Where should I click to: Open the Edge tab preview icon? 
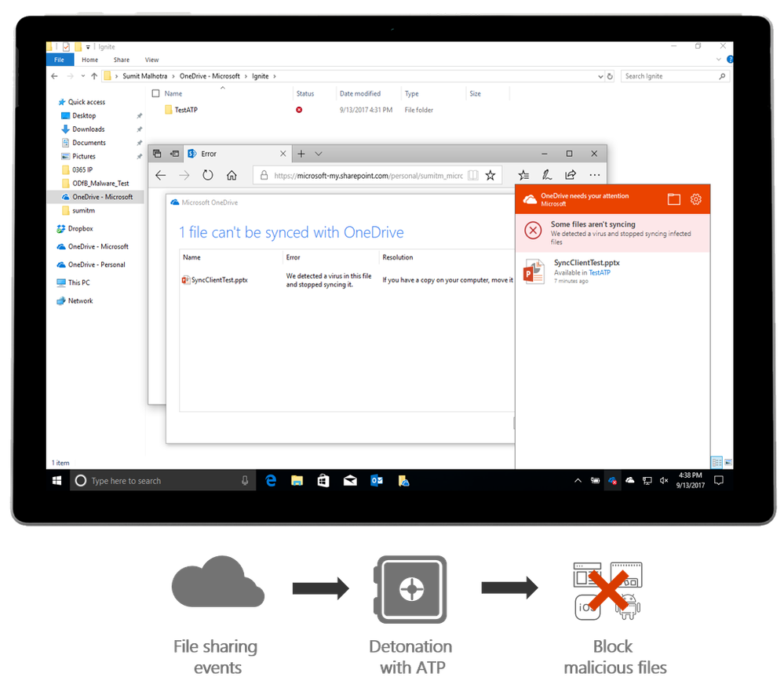point(157,154)
